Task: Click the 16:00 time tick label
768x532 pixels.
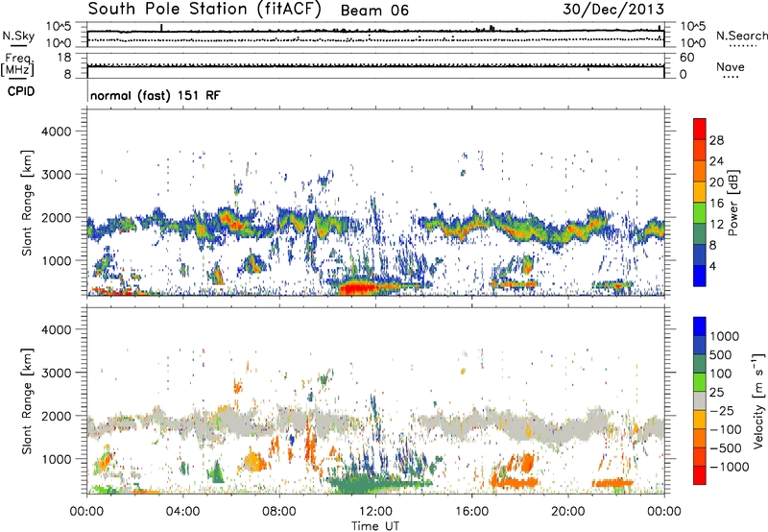Action: click(x=471, y=512)
